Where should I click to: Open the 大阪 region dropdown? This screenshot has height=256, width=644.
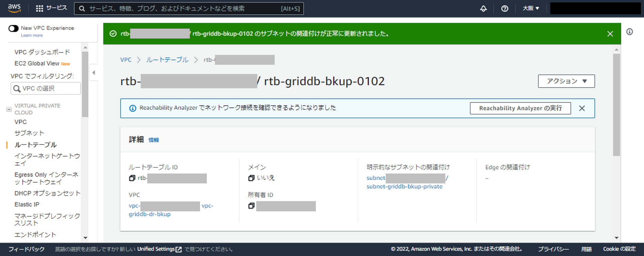coord(531,8)
